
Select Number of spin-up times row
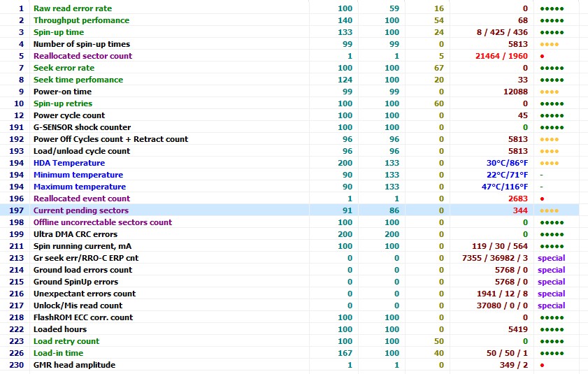coord(289,44)
